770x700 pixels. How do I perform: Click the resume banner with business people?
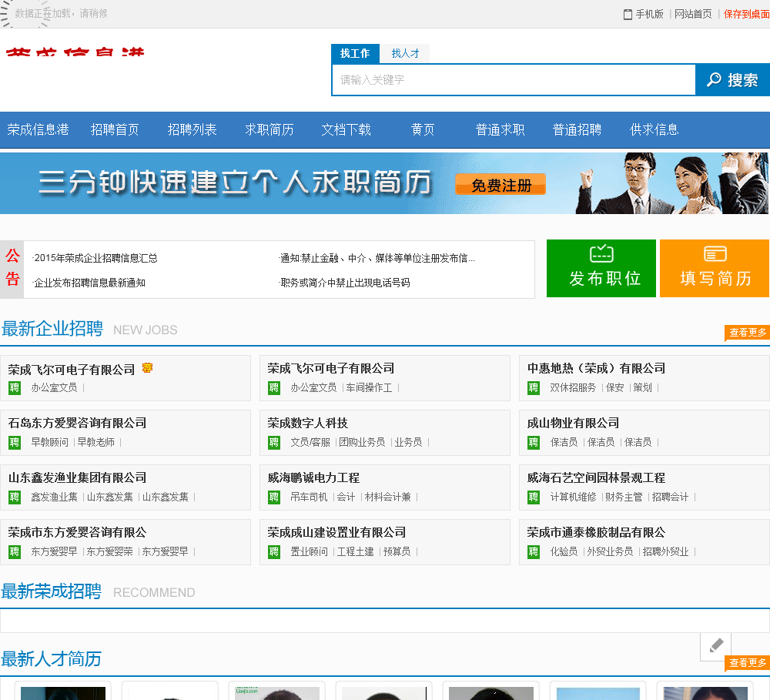click(x=385, y=183)
